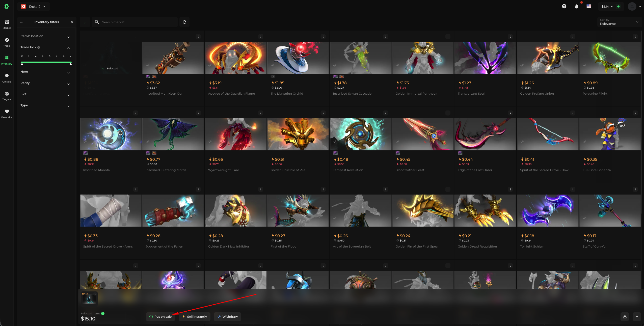Collapse the selected items bar chevron

pyautogui.click(x=637, y=317)
